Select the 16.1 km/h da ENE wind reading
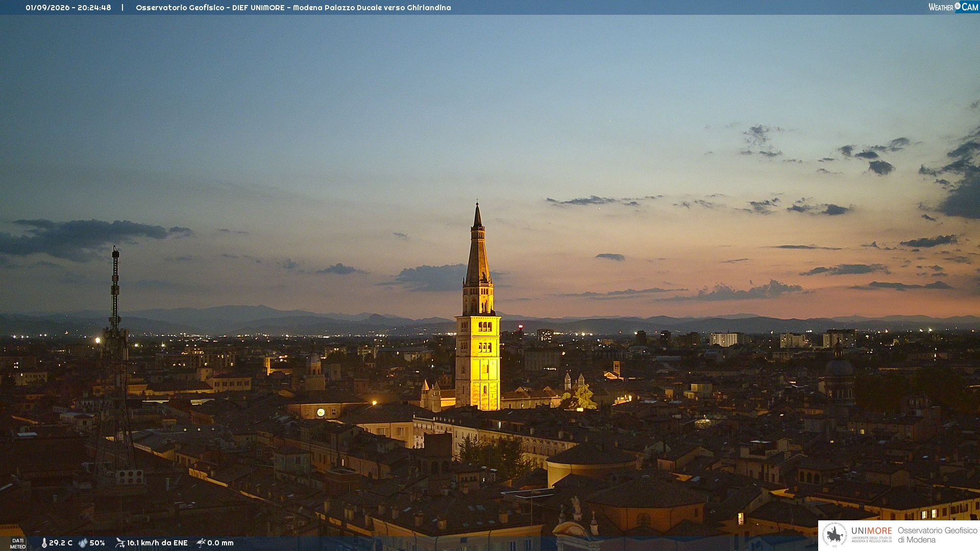The height and width of the screenshot is (551, 980). [157, 543]
